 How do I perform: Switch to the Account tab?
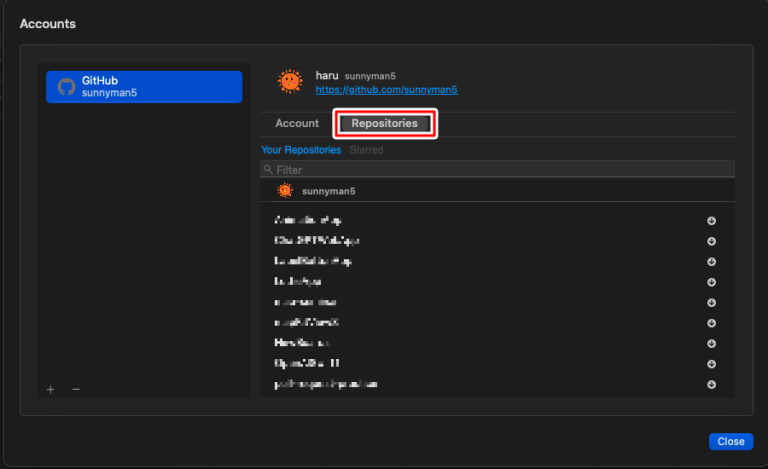297,124
